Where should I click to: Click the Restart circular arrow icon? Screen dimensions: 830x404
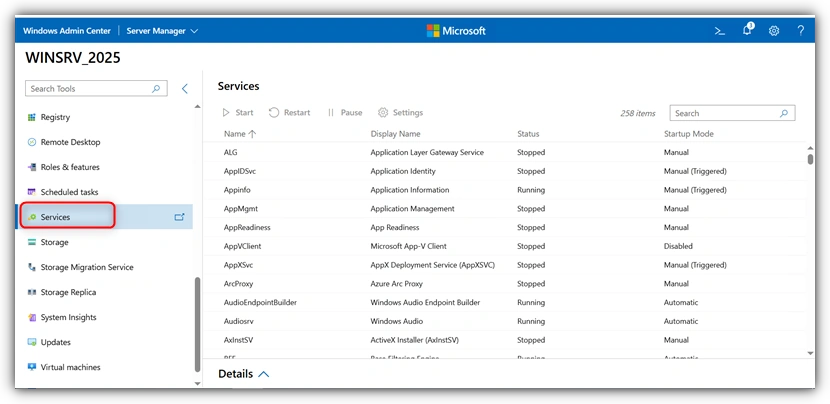[x=274, y=112]
